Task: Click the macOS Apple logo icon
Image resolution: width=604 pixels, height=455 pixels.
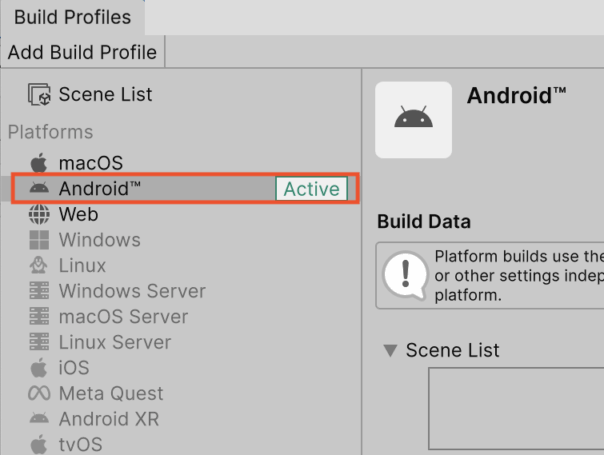Action: 39,162
